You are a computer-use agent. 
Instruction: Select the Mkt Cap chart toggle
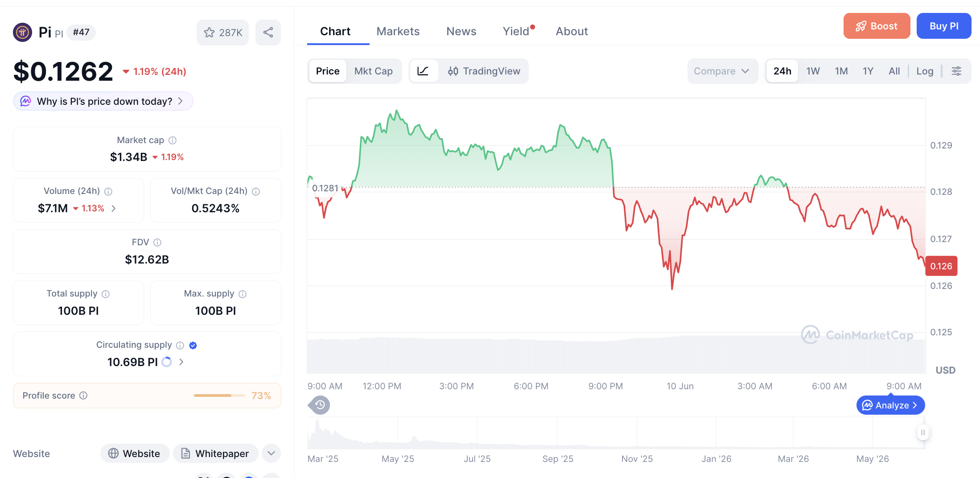[374, 71]
